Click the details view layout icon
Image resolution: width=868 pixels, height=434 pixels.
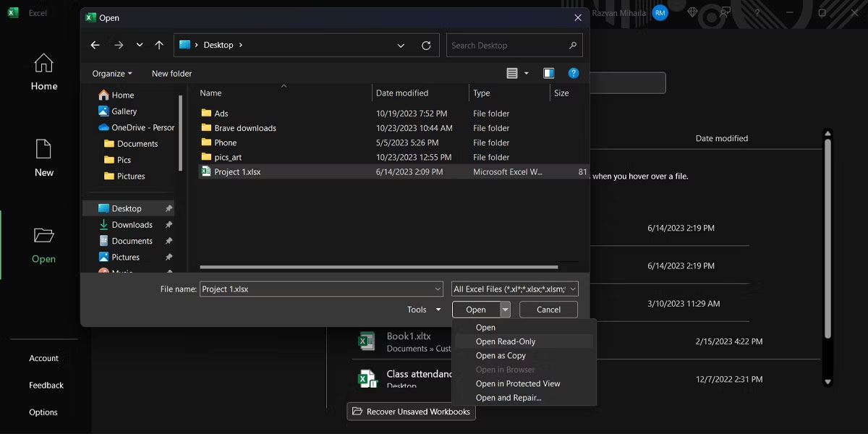(514, 73)
